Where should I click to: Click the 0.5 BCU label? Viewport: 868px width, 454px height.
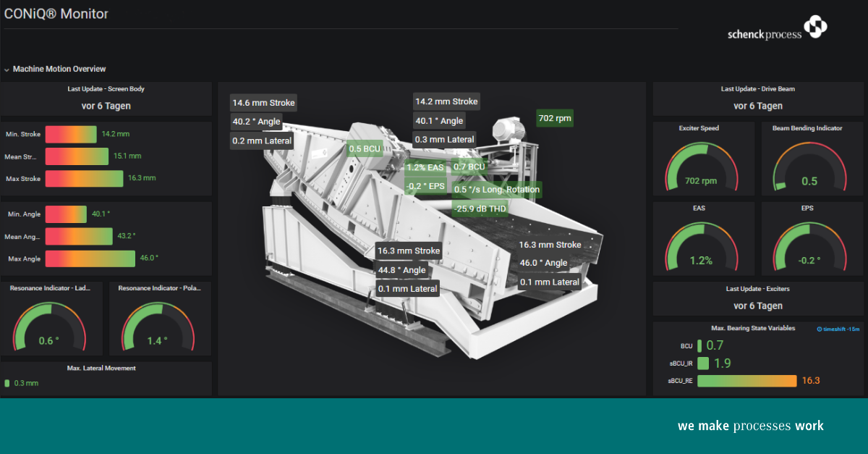tap(365, 149)
